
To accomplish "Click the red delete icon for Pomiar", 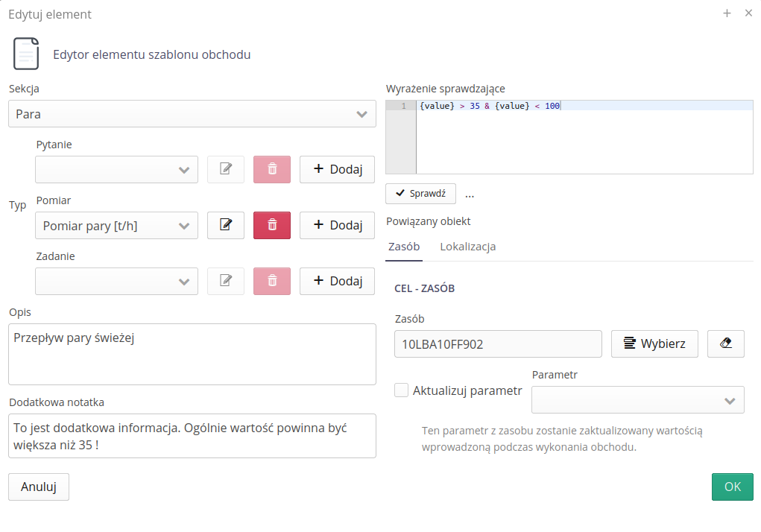I will (x=272, y=225).
